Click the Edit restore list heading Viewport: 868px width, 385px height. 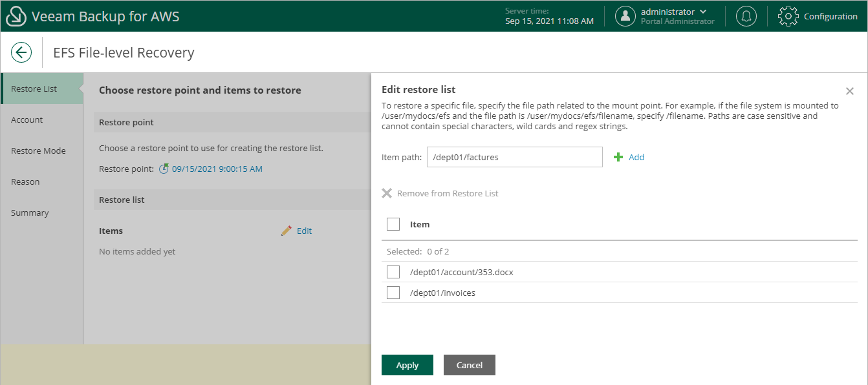click(418, 90)
